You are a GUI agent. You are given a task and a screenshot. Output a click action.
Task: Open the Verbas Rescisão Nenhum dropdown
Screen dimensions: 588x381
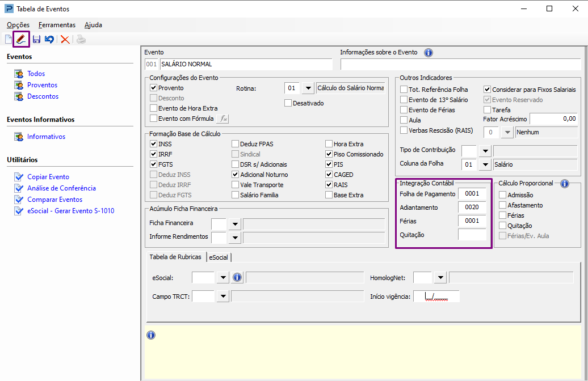coord(507,132)
